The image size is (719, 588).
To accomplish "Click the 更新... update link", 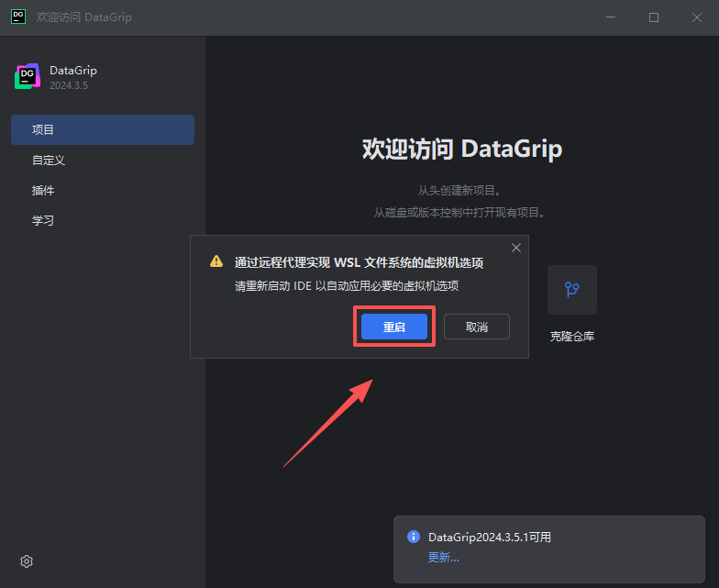I will pyautogui.click(x=443, y=558).
